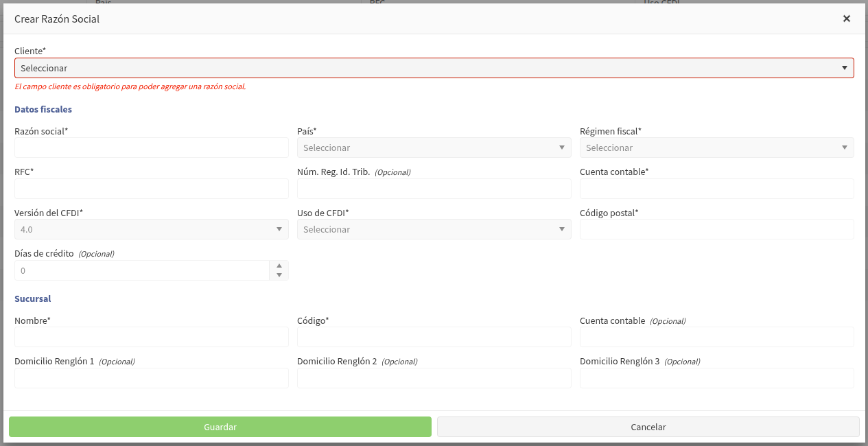This screenshot has height=446, width=868.
Task: Click the Sucursal Nombre input field
Action: pos(152,337)
